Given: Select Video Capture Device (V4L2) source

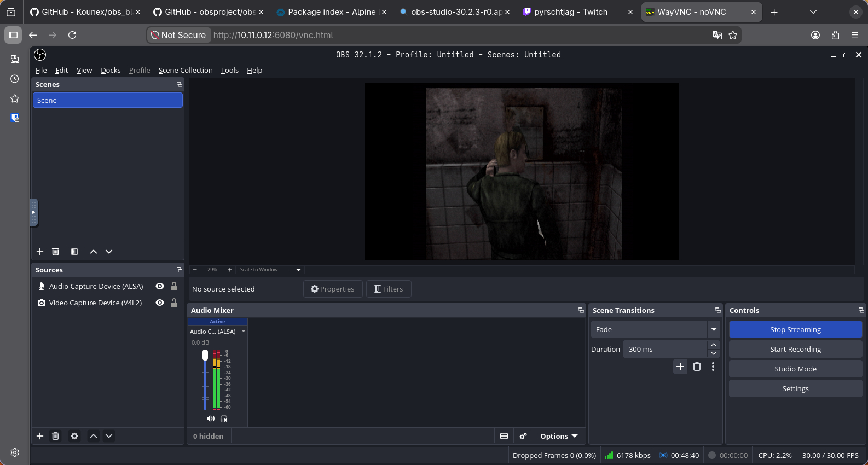Looking at the screenshot, I should coord(95,303).
